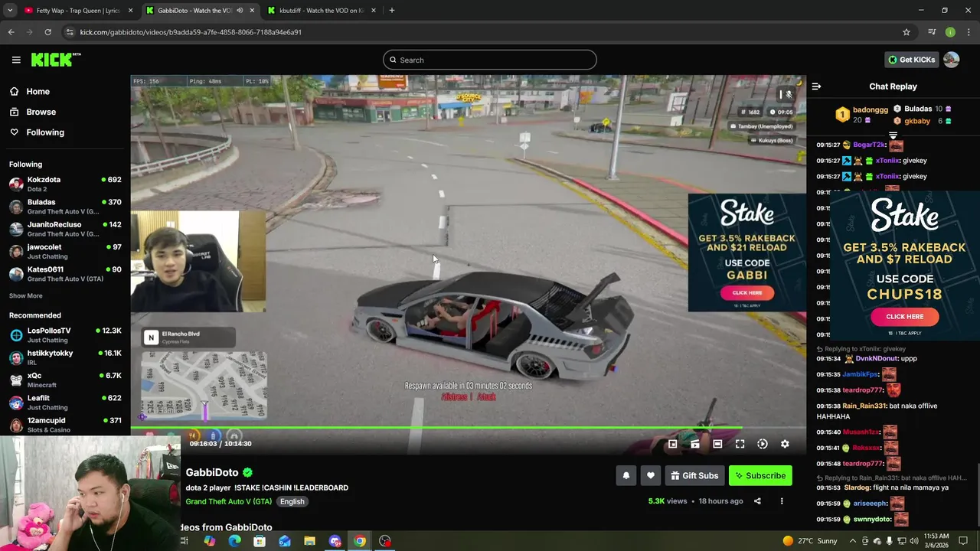Click gkbaby in the gift leaderboard
The width and height of the screenshot is (980, 551).
[917, 121]
